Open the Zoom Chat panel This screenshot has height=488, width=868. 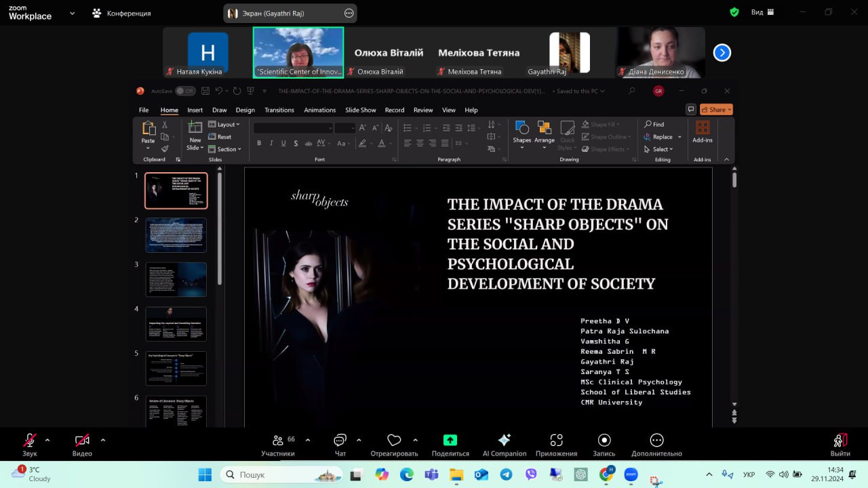tap(340, 441)
